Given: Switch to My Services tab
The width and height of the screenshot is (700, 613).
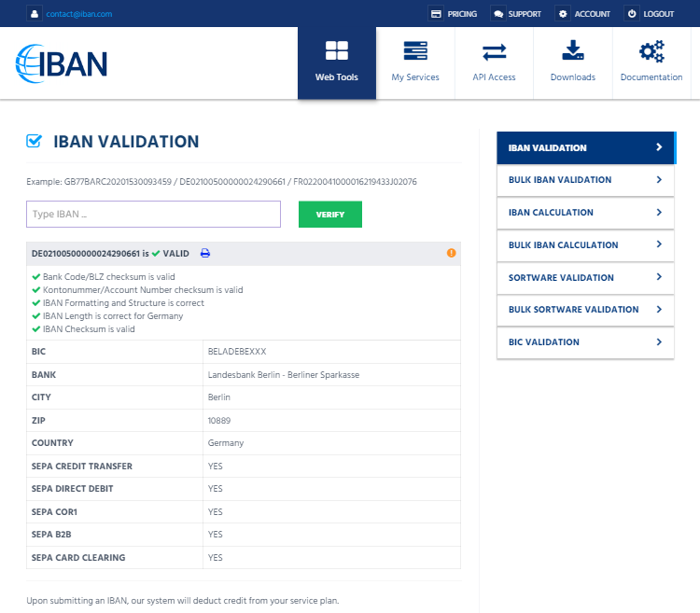Looking at the screenshot, I should click(x=415, y=63).
